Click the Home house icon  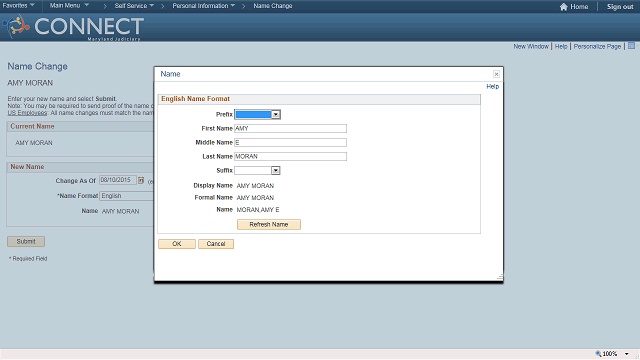(x=563, y=7)
